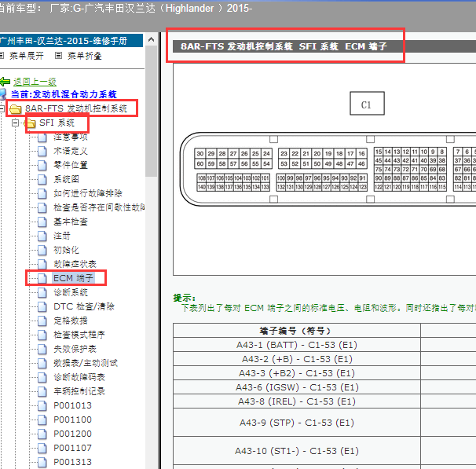Click the C1 connector label box
476x469 pixels.
(367, 104)
